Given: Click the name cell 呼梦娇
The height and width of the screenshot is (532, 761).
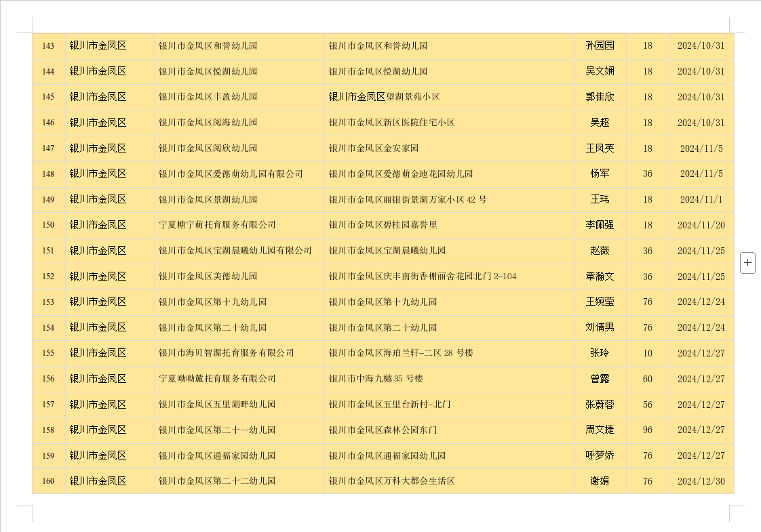Looking at the screenshot, I should pyautogui.click(x=600, y=455).
